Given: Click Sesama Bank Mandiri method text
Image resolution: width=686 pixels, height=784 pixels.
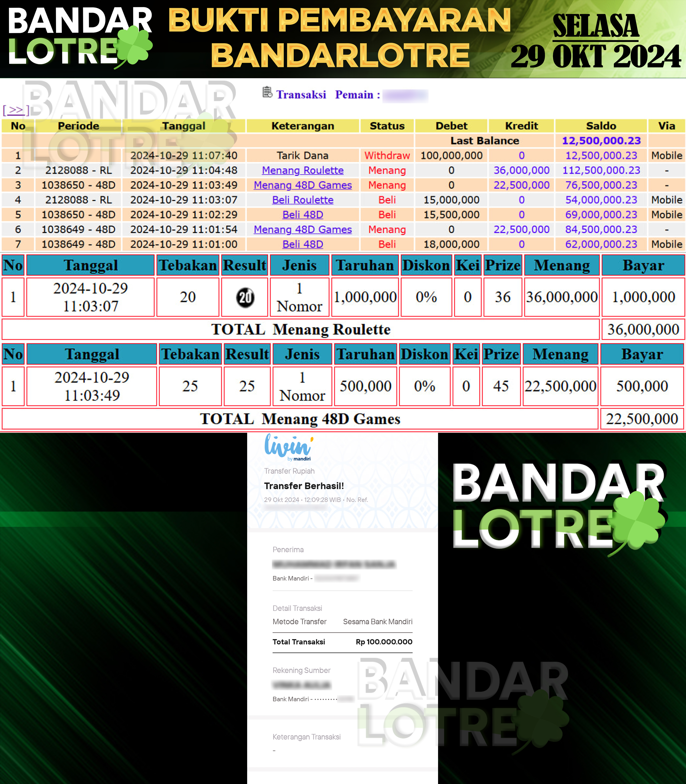Looking at the screenshot, I should tap(377, 622).
